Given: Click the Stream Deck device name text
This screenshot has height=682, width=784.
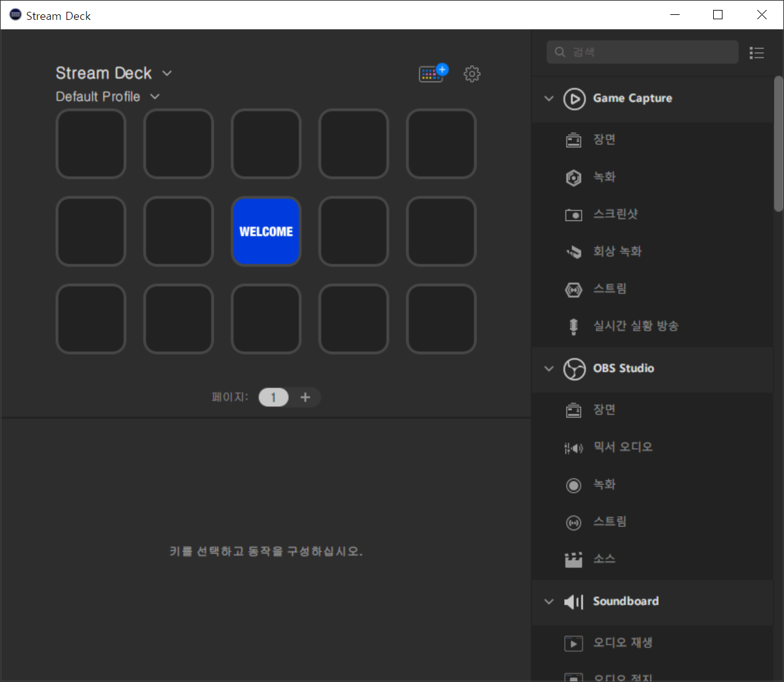Looking at the screenshot, I should [104, 73].
